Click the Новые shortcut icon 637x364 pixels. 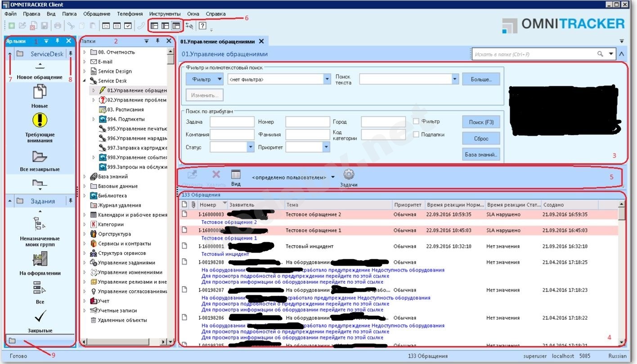(40, 92)
